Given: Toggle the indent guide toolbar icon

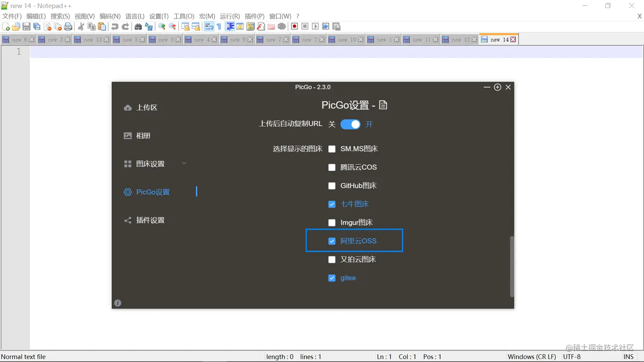Looking at the screenshot, I should coord(230,26).
